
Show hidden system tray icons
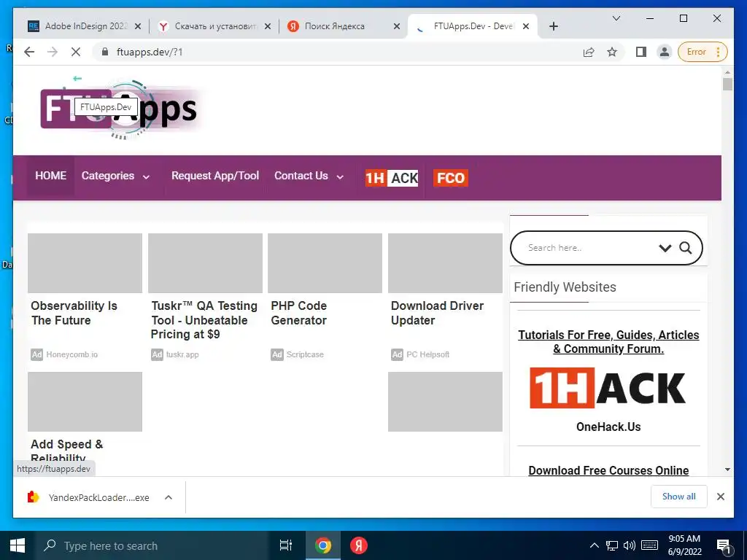coord(594,545)
